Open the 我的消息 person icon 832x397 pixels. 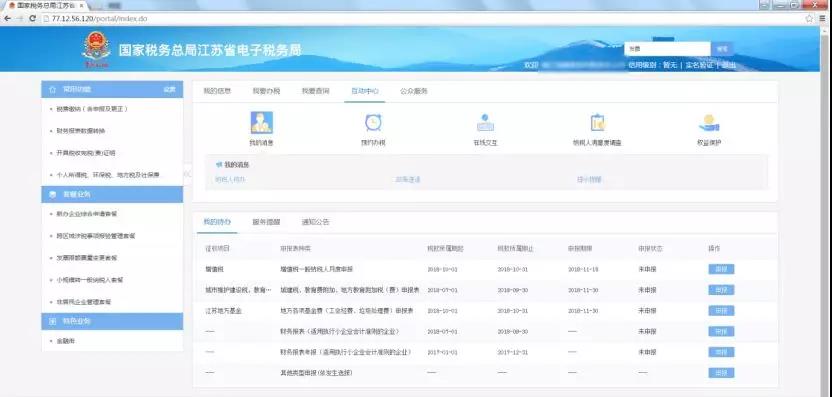[x=262, y=123]
